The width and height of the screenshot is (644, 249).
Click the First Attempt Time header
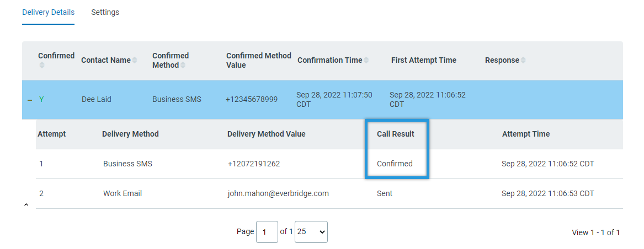click(424, 60)
